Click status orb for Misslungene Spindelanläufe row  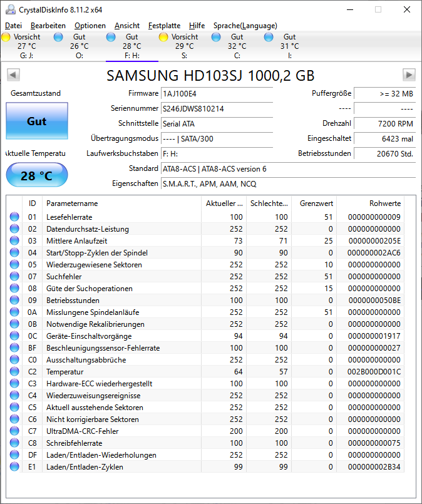pos(14,312)
